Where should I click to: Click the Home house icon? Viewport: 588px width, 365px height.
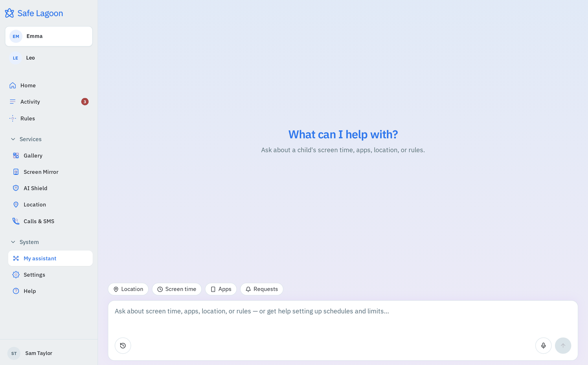(x=13, y=86)
